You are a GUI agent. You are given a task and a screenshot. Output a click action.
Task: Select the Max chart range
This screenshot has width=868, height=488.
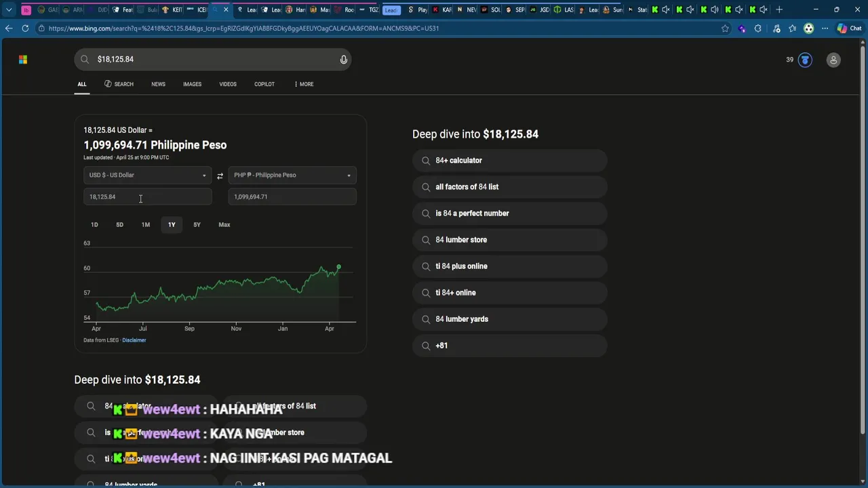point(224,224)
